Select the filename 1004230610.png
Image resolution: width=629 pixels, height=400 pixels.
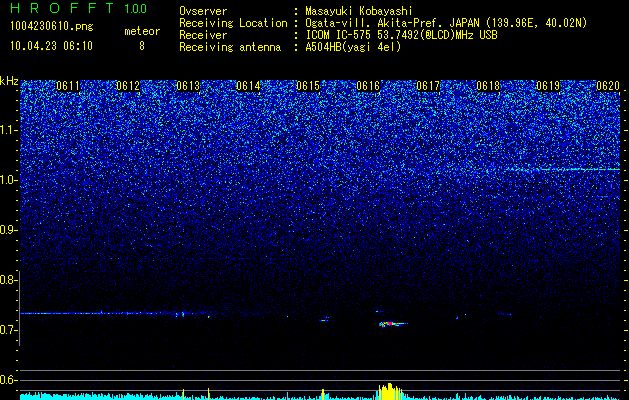click(x=51, y=27)
